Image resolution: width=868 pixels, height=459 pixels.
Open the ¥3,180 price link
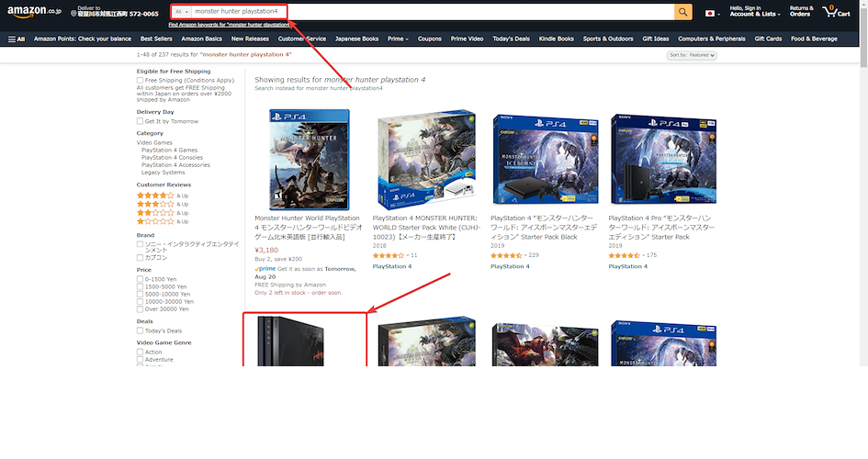click(x=266, y=251)
